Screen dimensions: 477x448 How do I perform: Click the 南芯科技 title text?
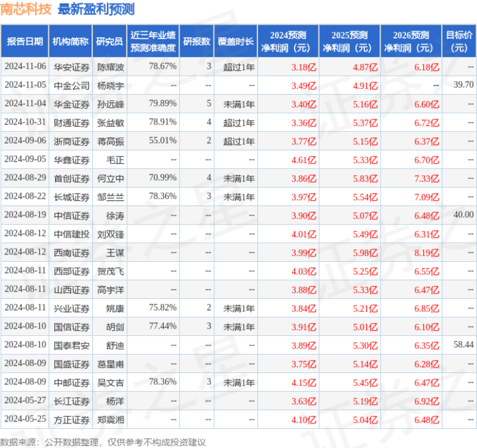(x=26, y=9)
